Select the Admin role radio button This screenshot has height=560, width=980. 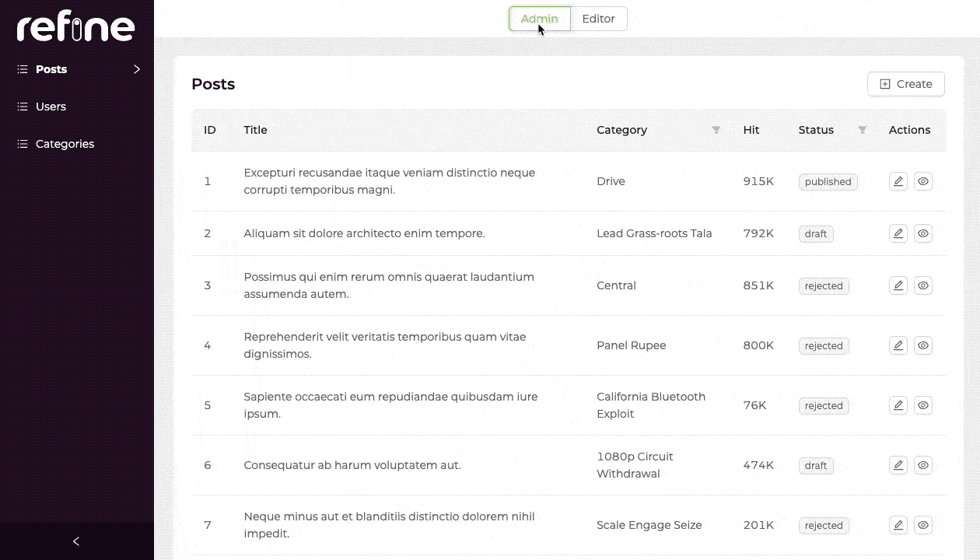(540, 19)
